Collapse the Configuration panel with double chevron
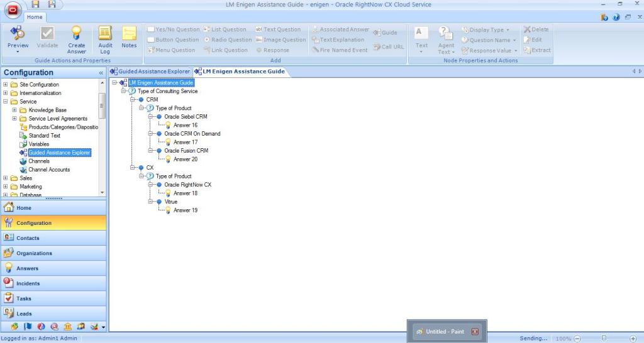Image resolution: width=644 pixels, height=343 pixels. [101, 73]
